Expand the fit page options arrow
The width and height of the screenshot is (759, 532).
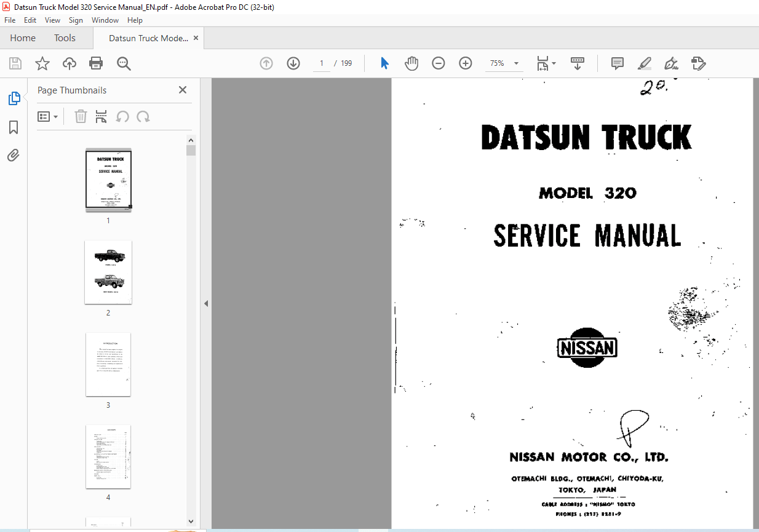pos(554,63)
